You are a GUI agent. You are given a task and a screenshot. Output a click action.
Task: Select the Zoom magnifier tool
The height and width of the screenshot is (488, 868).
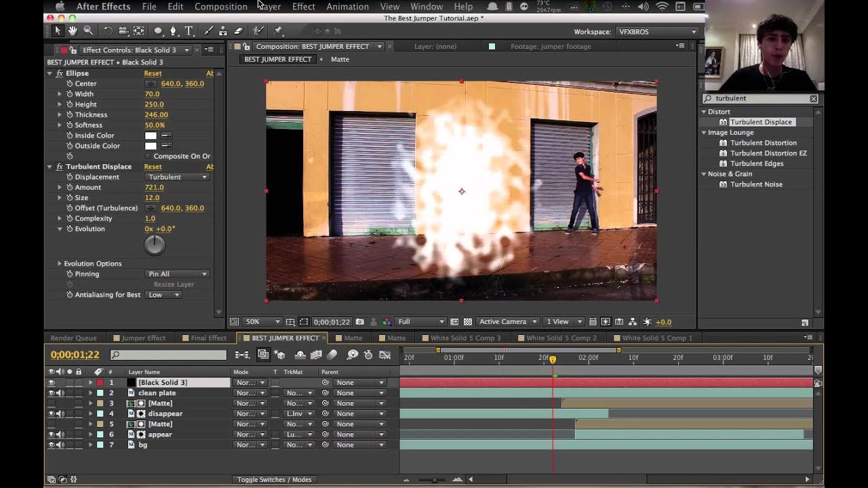[88, 31]
